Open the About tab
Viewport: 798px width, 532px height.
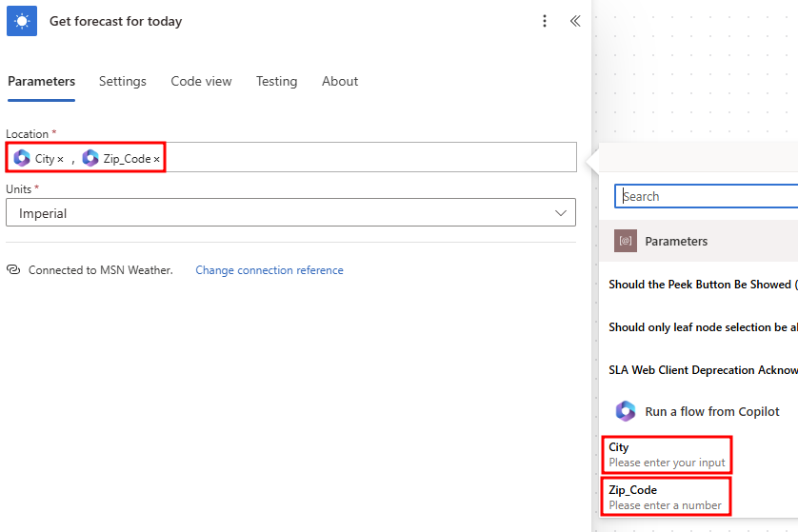pos(340,82)
